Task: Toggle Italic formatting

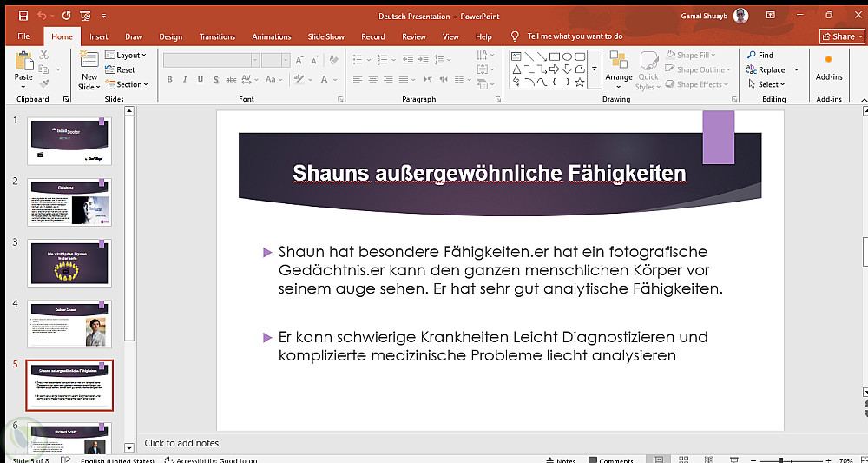Action: 185,80
